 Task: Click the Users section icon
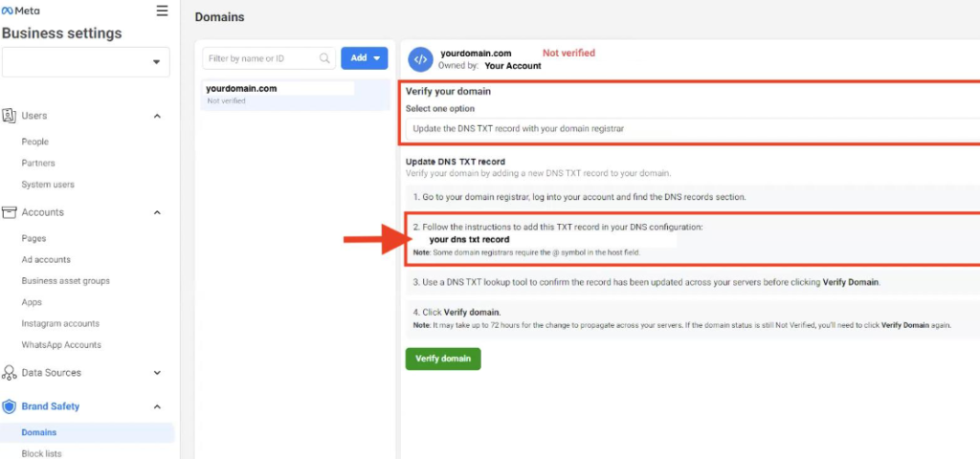pos(9,116)
